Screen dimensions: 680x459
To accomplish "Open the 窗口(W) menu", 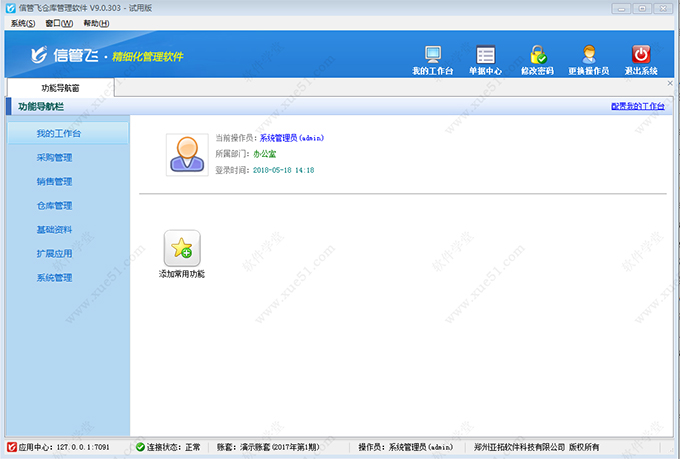I will coord(59,23).
